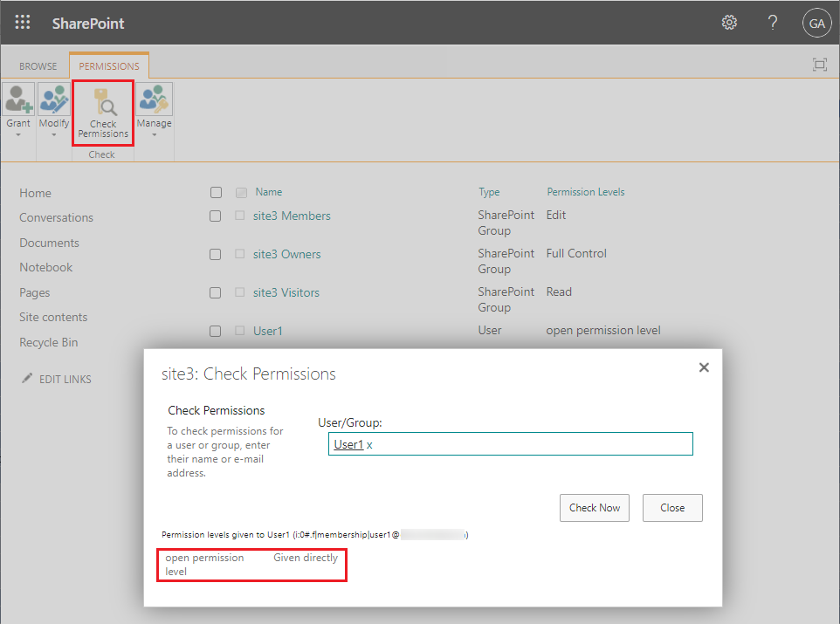Click the Check Permissions ribbon icon
The image size is (840, 624).
[103, 101]
